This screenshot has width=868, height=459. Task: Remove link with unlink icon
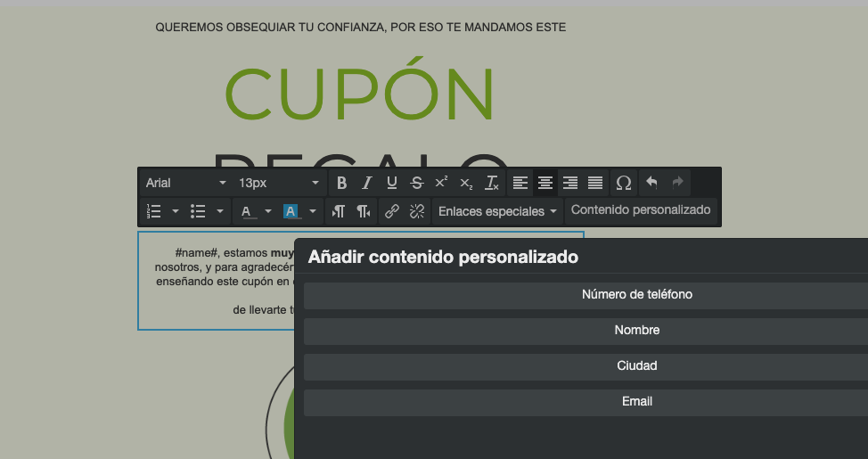click(x=416, y=211)
